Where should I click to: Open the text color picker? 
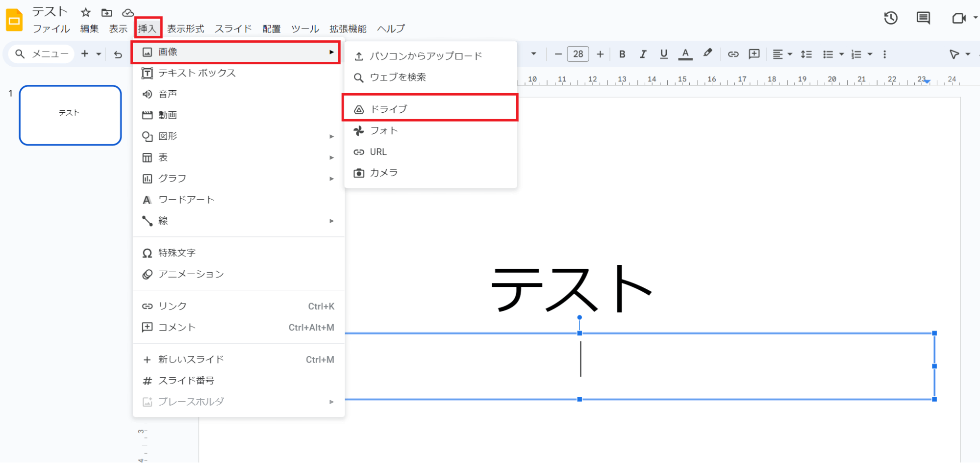(x=685, y=54)
